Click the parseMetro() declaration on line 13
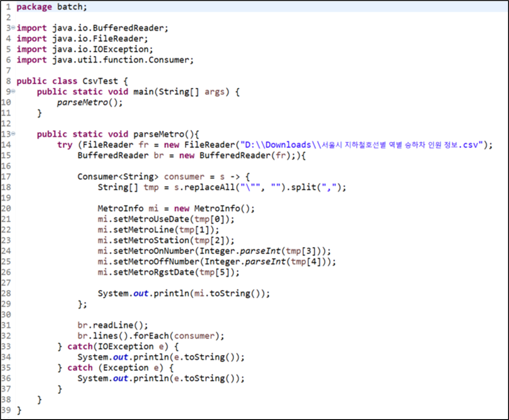 pyautogui.click(x=164, y=134)
